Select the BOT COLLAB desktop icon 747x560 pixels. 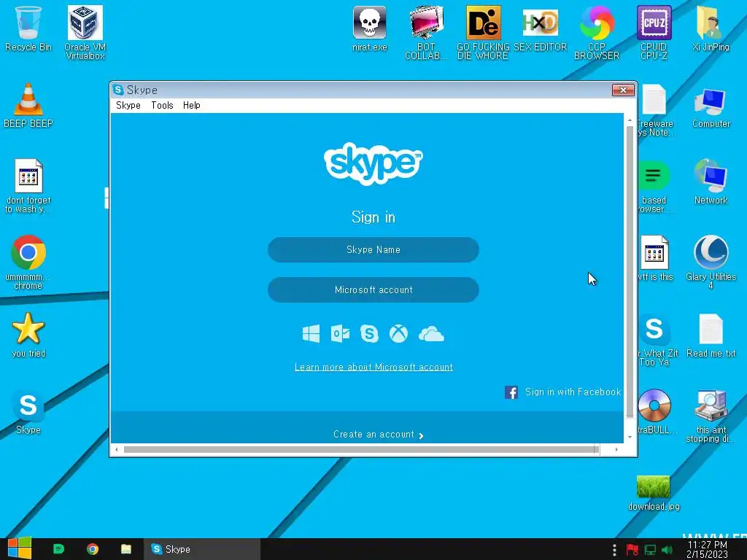point(426,32)
